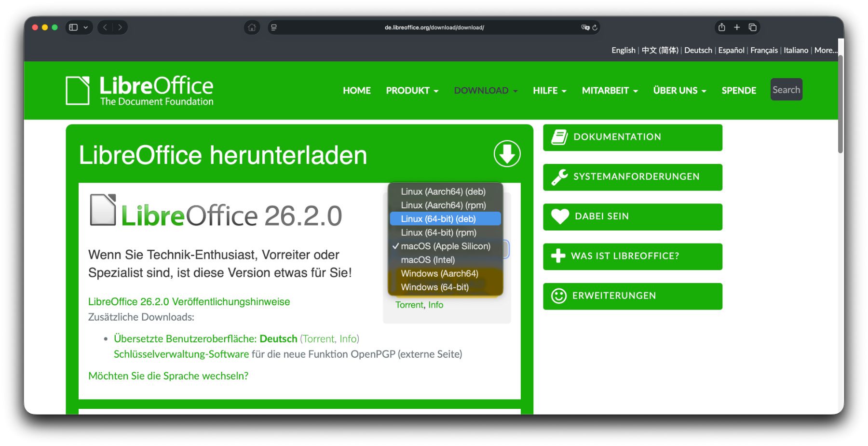Pick Windows (64-bit) in the dropdown
Image resolution: width=868 pixels, height=446 pixels.
click(434, 287)
